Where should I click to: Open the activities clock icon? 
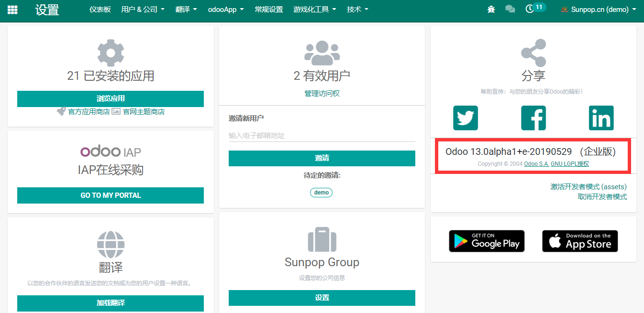click(529, 9)
